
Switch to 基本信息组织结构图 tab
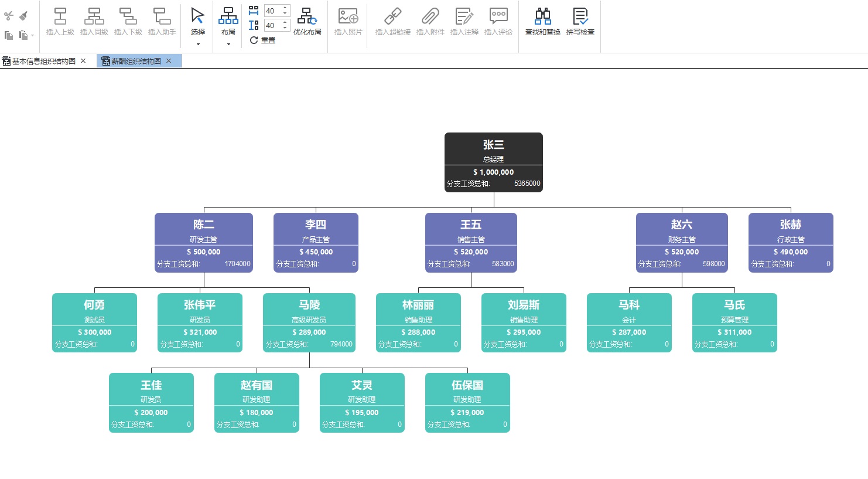click(x=44, y=61)
